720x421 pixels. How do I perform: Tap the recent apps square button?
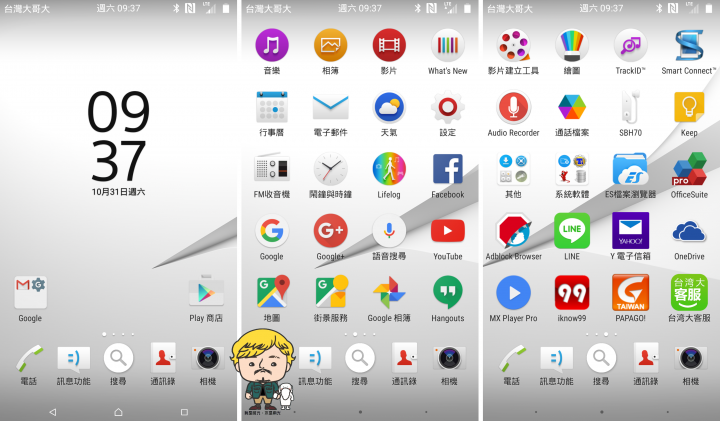tap(184, 412)
